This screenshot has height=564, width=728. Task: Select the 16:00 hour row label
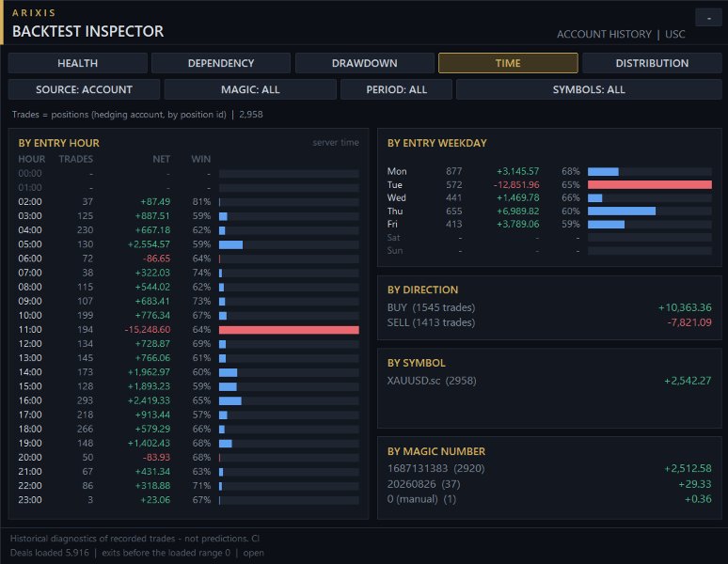pyautogui.click(x=30, y=400)
